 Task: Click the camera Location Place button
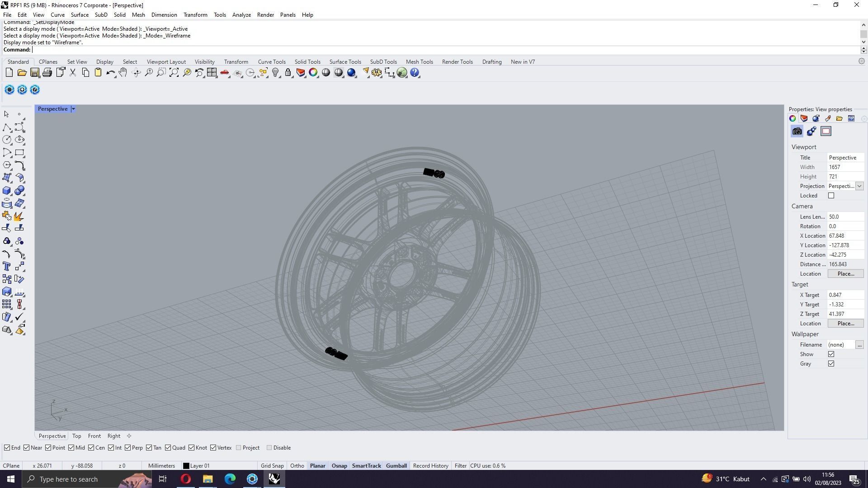tap(845, 274)
